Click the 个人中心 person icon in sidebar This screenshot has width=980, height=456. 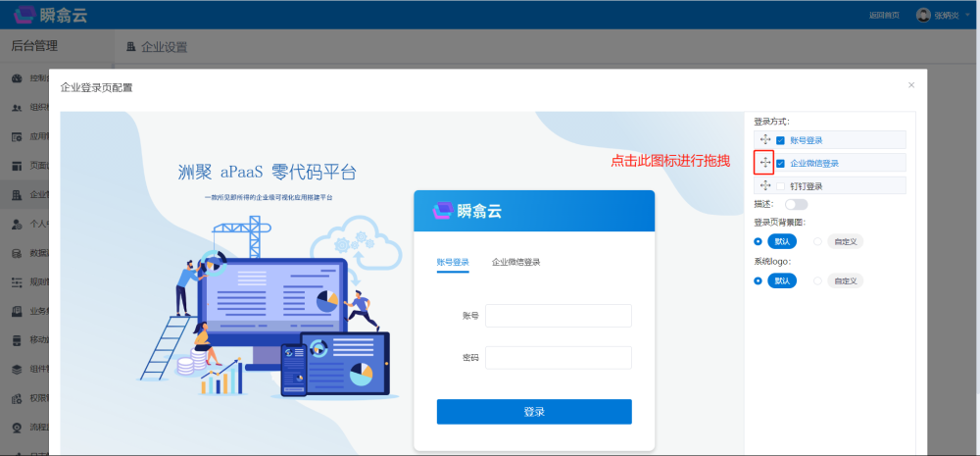click(x=17, y=224)
